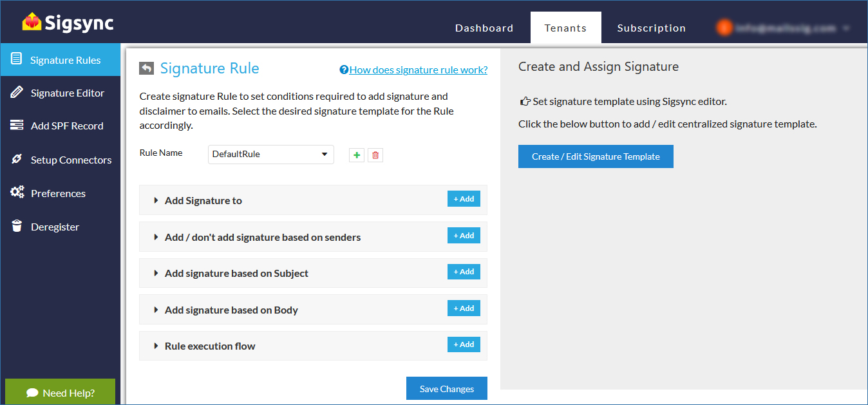Click the green plus to add a rule
The height and width of the screenshot is (405, 868).
(x=356, y=155)
